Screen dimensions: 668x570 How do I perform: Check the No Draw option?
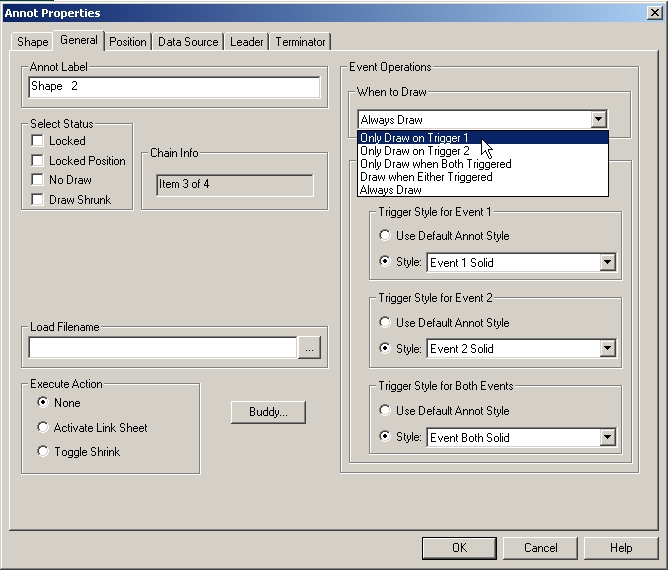coord(38,180)
